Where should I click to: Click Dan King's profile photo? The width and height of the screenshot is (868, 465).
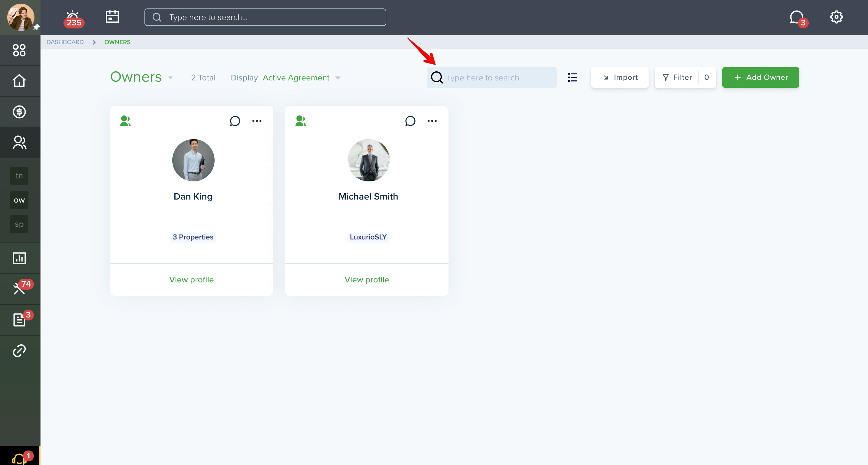[193, 160]
